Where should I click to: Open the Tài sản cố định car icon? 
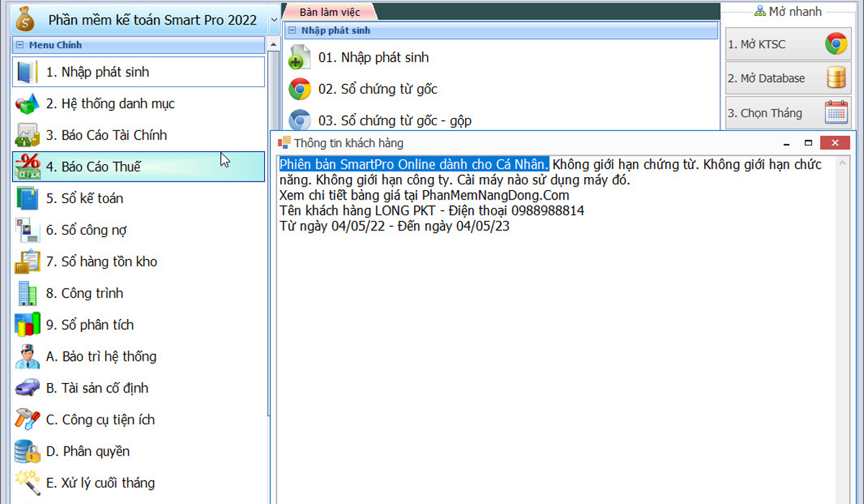[27, 388]
